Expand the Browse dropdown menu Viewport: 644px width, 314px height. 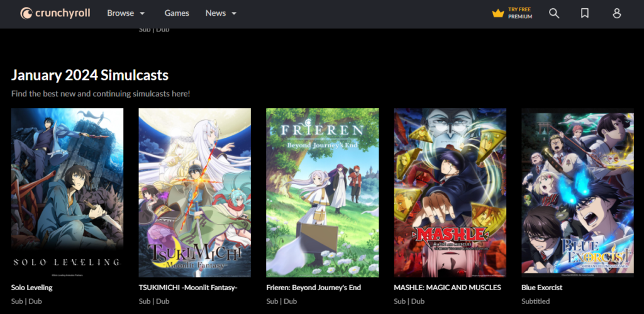[126, 13]
